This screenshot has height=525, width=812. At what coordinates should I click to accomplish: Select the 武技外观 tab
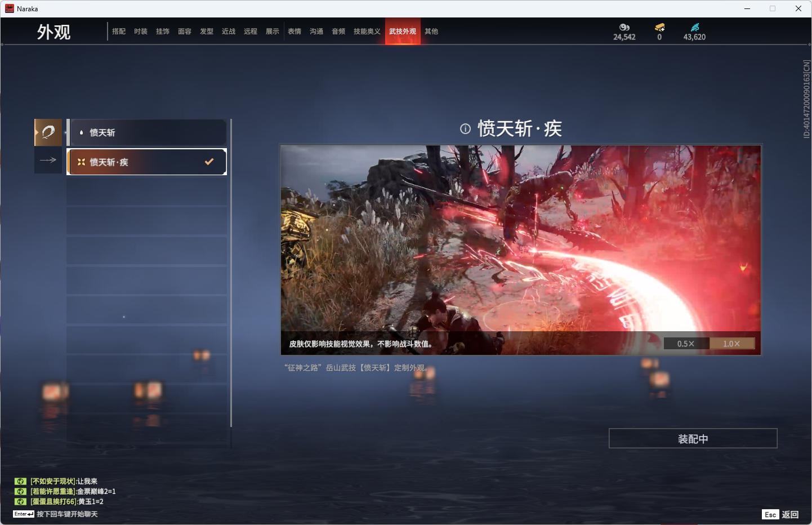point(403,32)
